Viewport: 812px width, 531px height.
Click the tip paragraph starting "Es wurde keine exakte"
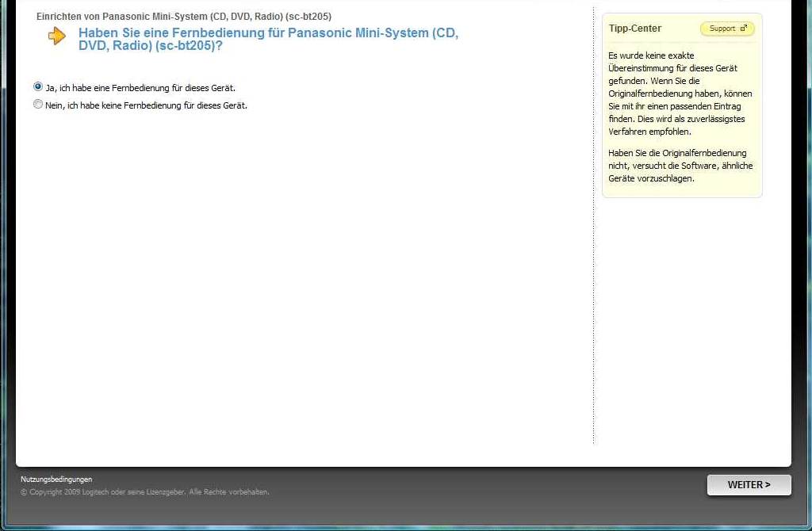point(680,94)
